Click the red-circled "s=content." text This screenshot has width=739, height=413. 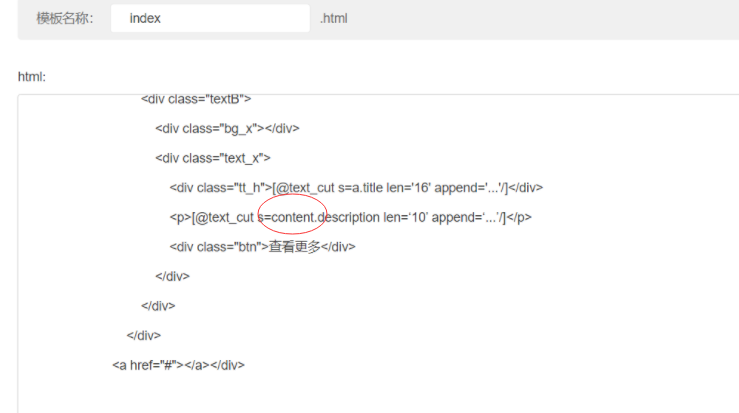(x=292, y=217)
